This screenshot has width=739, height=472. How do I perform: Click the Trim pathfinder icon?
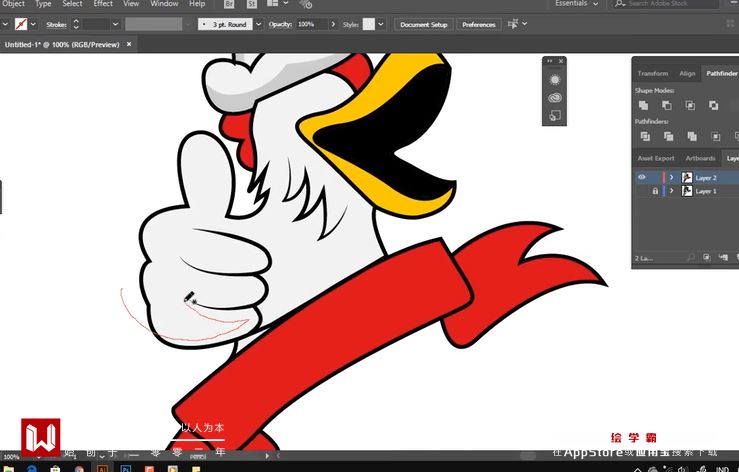[x=668, y=136]
